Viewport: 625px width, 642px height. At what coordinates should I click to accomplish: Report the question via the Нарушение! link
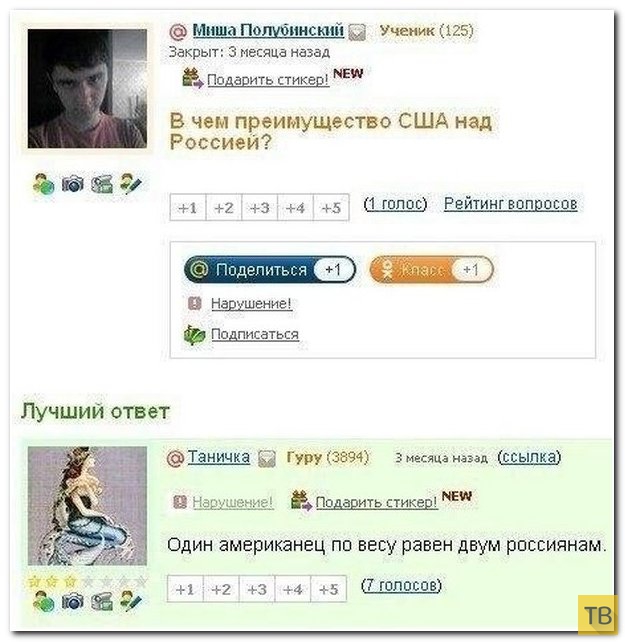point(251,303)
